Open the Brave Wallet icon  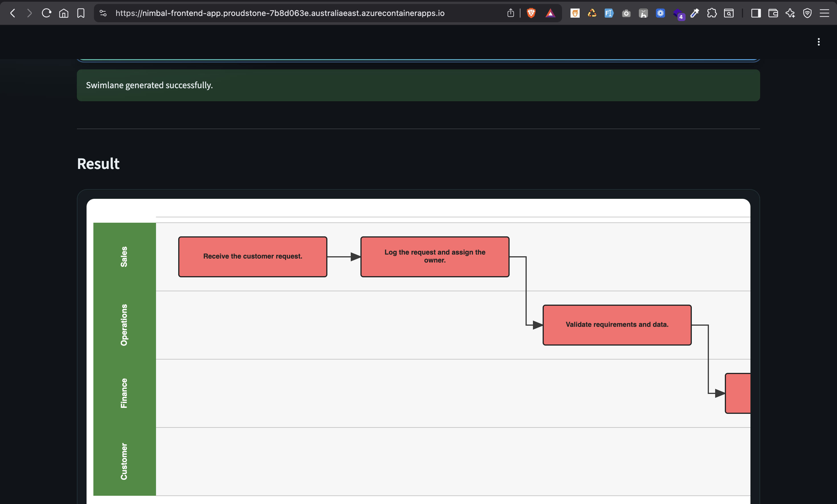click(x=773, y=13)
